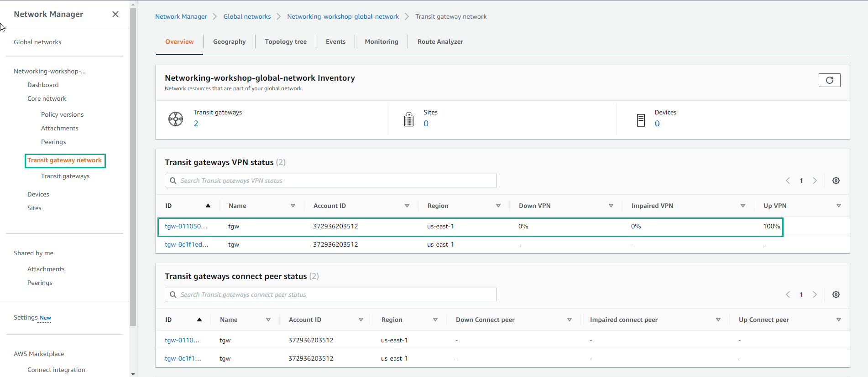Open Policy versions in sidebar
Image resolution: width=868 pixels, height=377 pixels.
[62, 114]
